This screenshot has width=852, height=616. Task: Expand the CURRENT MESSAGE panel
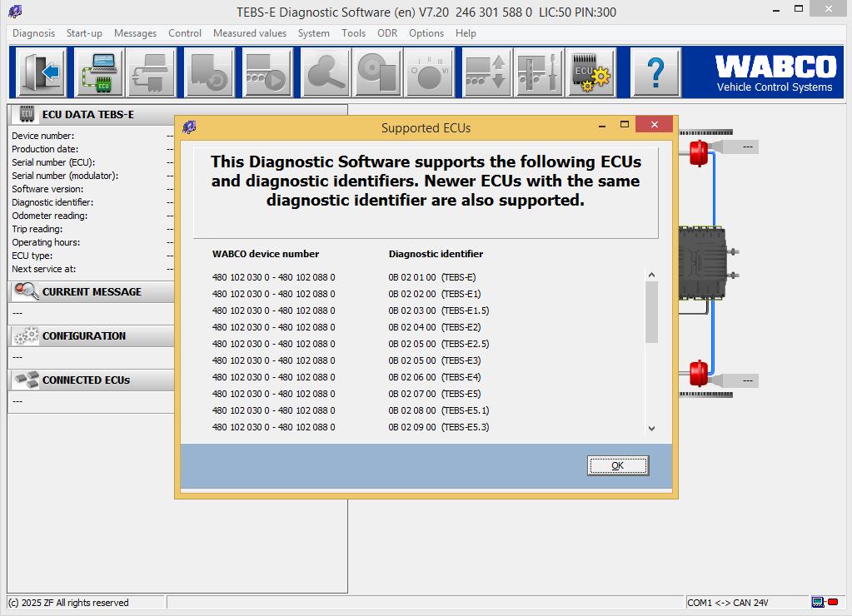point(92,291)
